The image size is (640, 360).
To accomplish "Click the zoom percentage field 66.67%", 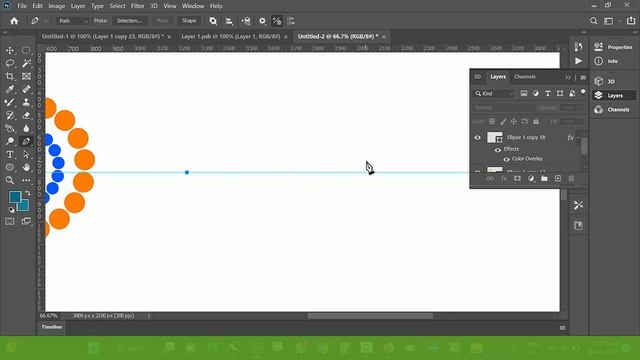I will click(x=49, y=316).
